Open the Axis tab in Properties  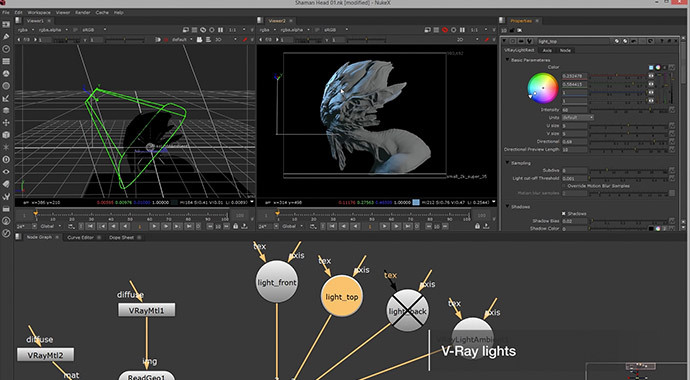(547, 50)
